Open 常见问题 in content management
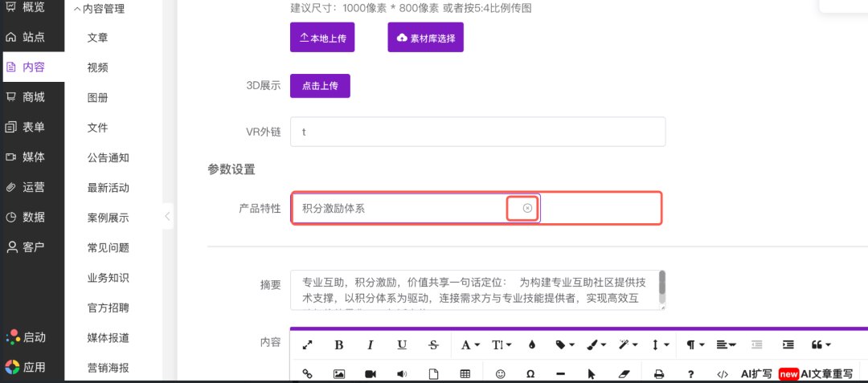868x383 pixels. (x=108, y=247)
